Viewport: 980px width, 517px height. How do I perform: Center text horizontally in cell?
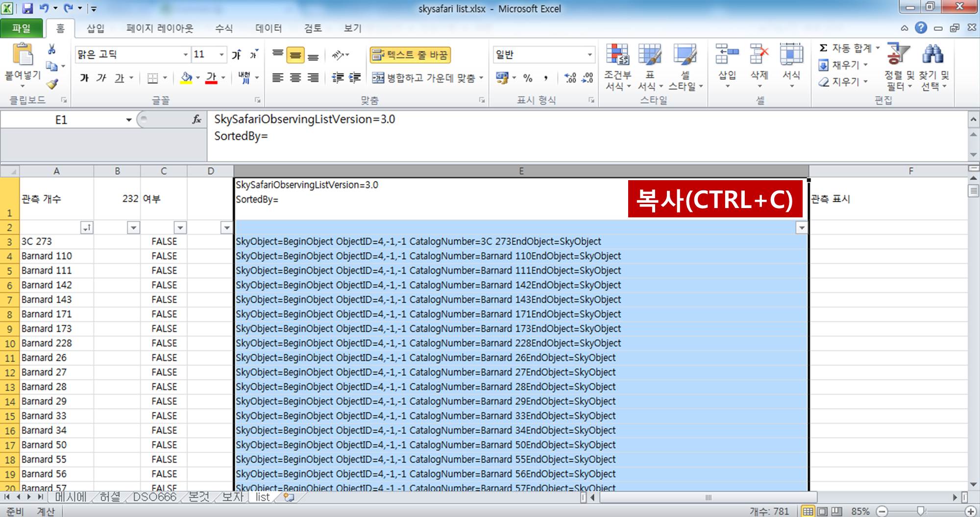click(295, 78)
